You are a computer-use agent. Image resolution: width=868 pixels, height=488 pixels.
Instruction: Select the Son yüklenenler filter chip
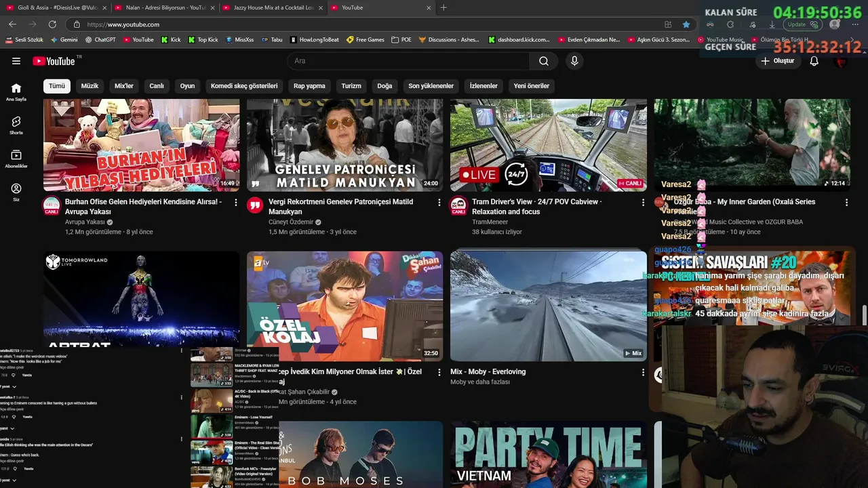(x=431, y=86)
